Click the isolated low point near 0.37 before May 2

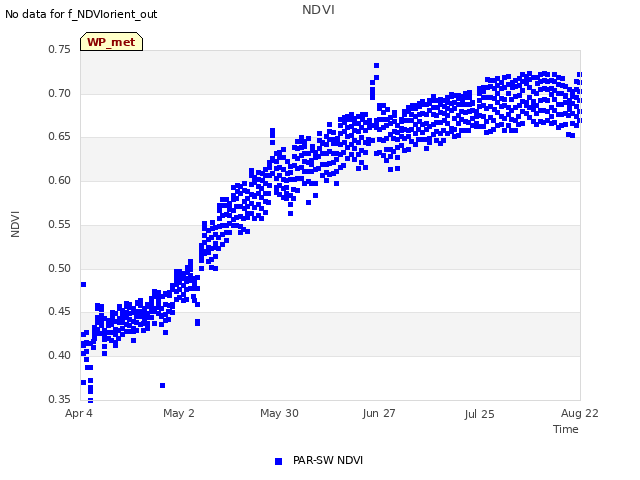click(x=162, y=385)
